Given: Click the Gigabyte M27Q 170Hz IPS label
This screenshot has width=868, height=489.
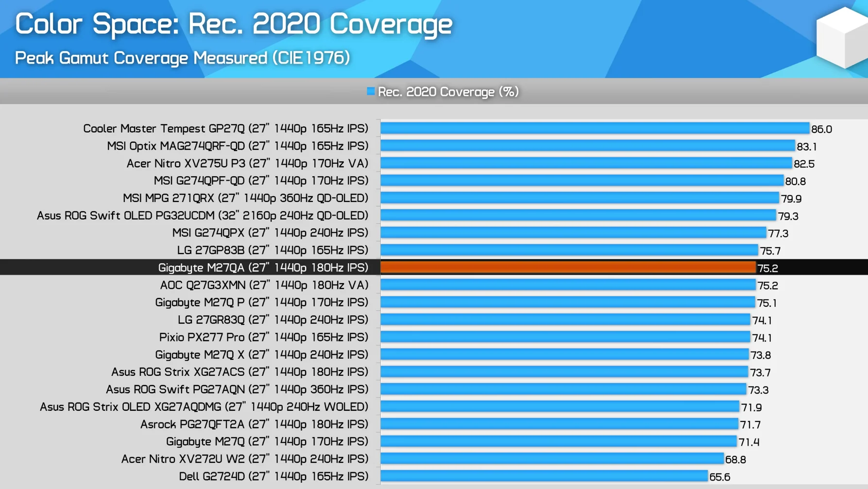Looking at the screenshot, I should click(267, 441).
